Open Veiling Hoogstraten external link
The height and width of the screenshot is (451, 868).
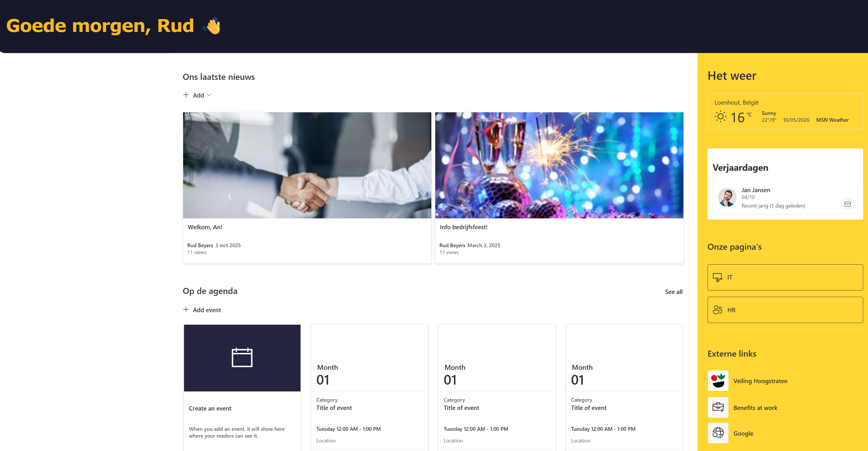pos(760,381)
